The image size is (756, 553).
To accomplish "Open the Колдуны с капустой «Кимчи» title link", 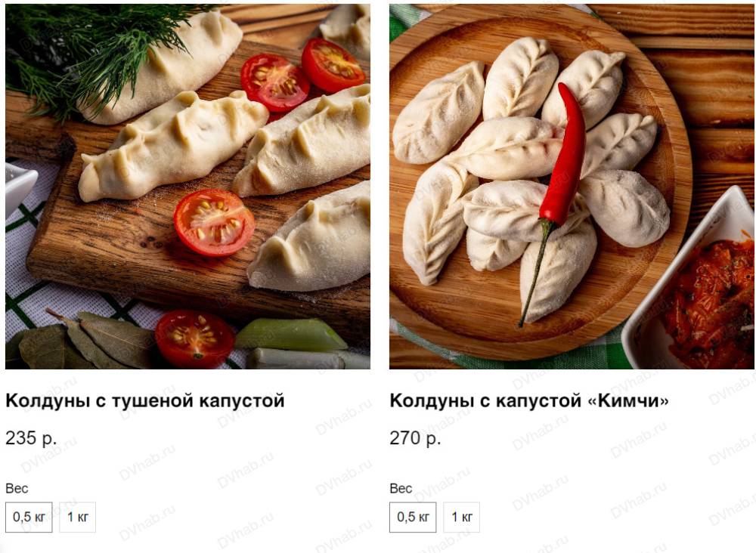I will click(x=529, y=401).
